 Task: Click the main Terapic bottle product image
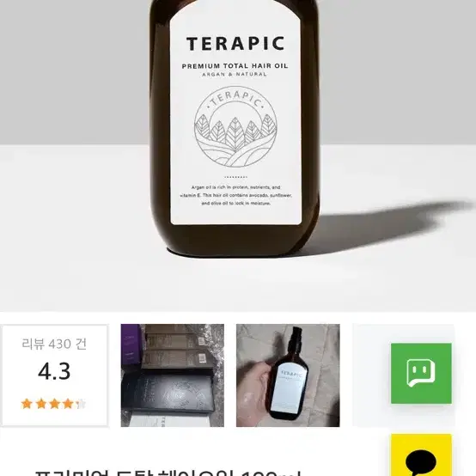tap(235, 127)
